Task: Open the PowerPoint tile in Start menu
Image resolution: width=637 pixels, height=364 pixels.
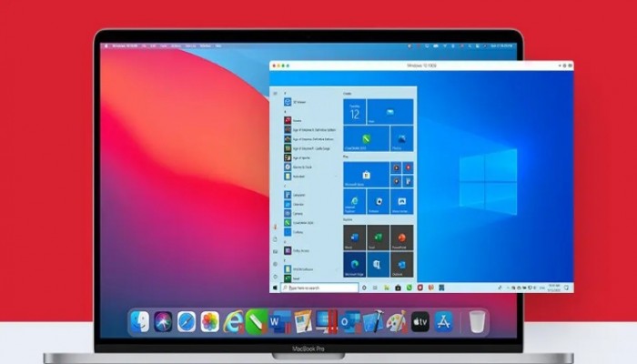Action: point(401,238)
